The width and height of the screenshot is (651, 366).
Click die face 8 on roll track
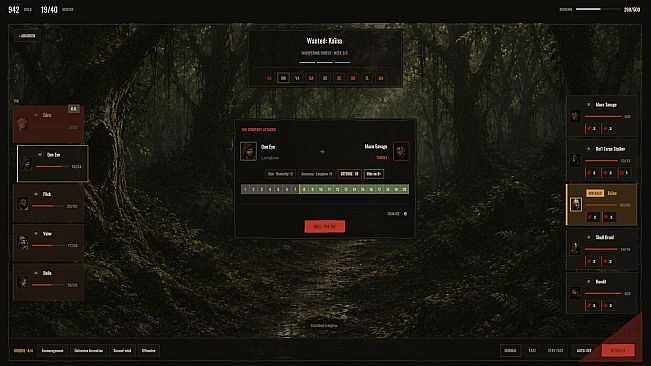pos(304,189)
